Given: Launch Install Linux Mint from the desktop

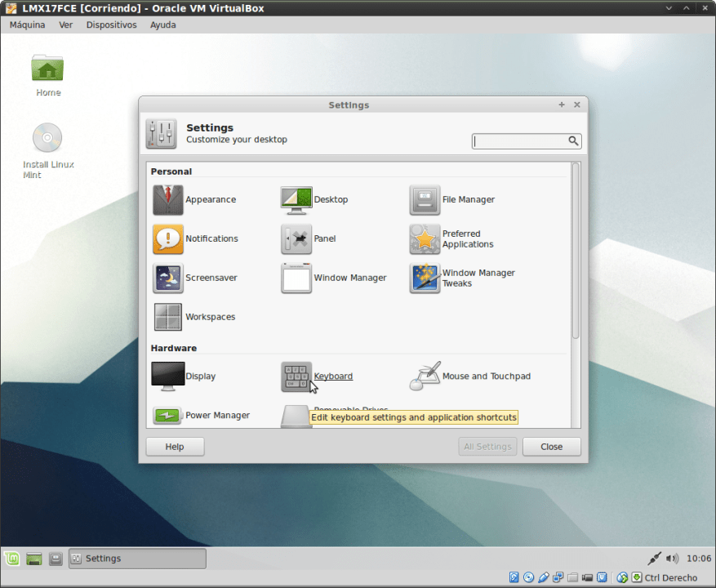Looking at the screenshot, I should click(47, 137).
